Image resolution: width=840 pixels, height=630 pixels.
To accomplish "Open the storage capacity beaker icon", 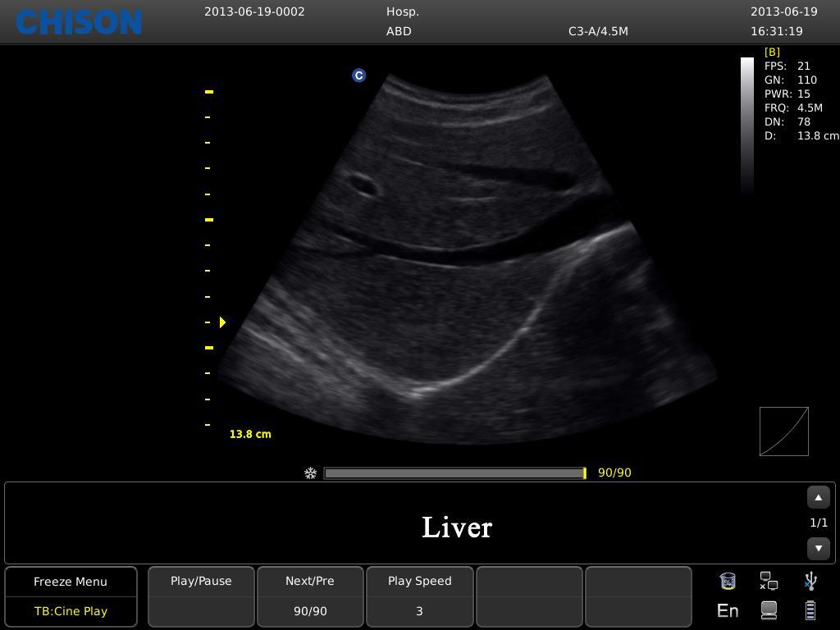I will tap(728, 581).
